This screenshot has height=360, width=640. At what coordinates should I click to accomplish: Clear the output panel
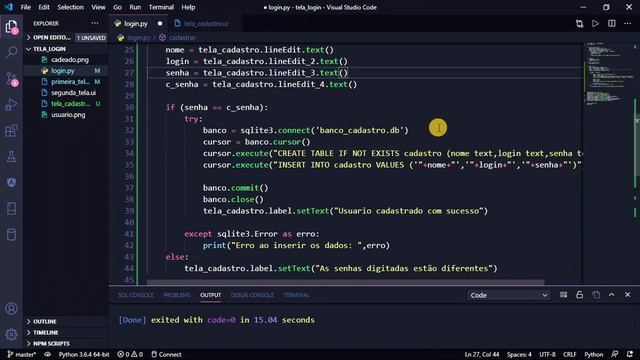563,295
